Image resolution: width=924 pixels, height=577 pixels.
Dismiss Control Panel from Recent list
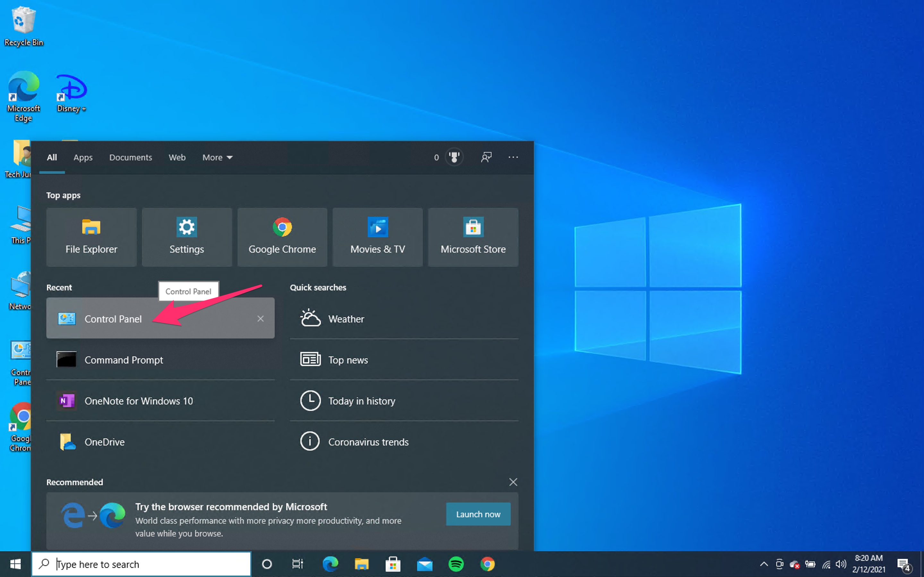(x=261, y=318)
